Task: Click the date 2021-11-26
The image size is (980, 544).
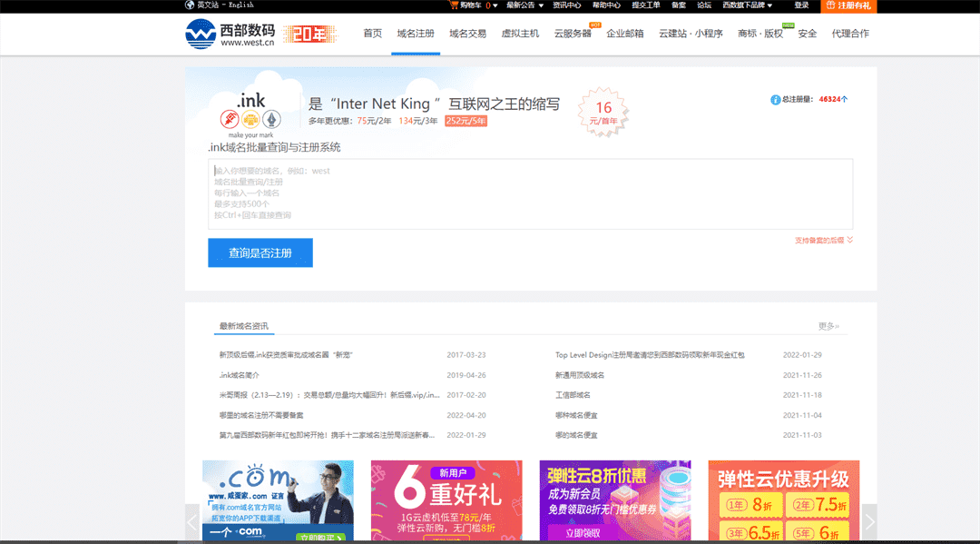Action: point(802,375)
